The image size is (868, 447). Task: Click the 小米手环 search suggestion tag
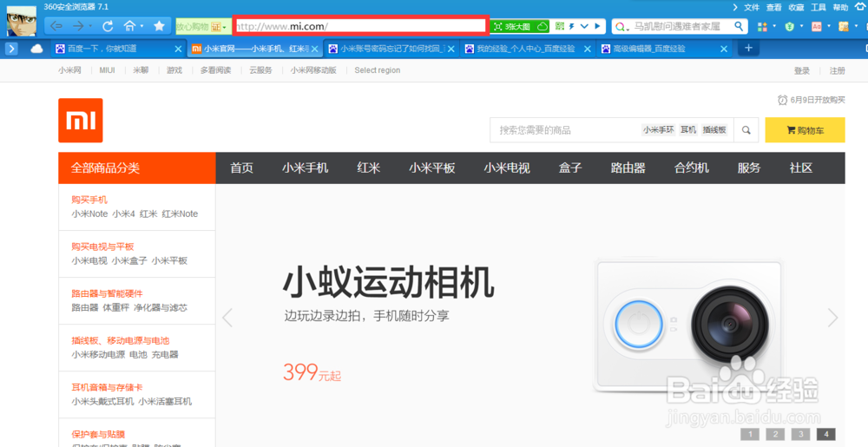[659, 130]
